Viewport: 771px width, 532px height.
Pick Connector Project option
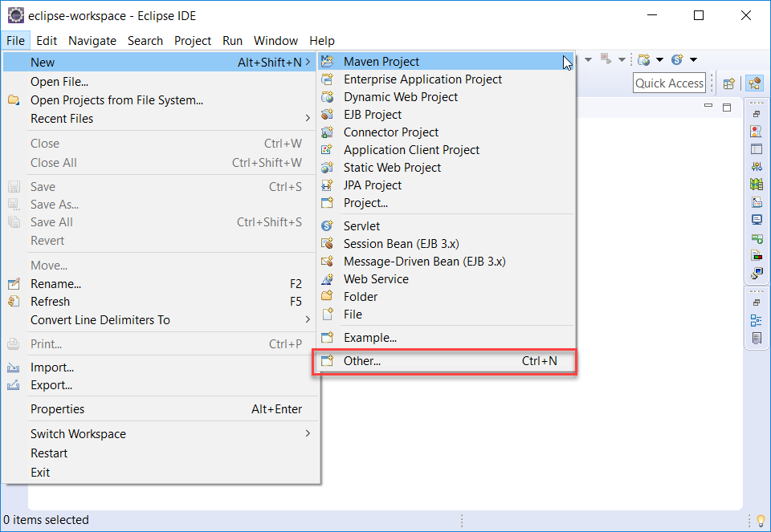pos(446,132)
